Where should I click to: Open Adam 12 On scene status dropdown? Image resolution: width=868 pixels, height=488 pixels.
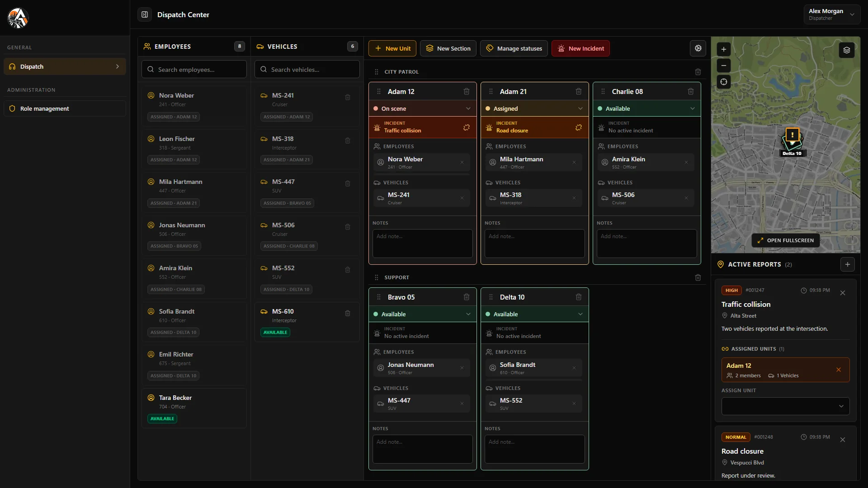pos(423,108)
